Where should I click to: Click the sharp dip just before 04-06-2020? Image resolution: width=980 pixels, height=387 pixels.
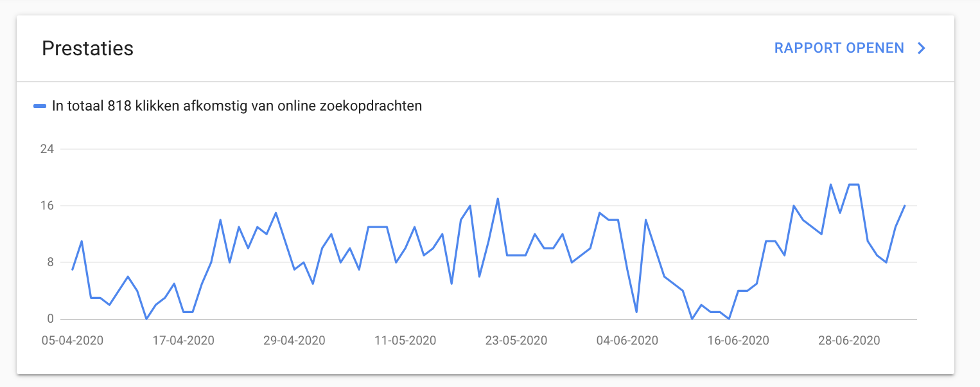pyautogui.click(x=636, y=312)
